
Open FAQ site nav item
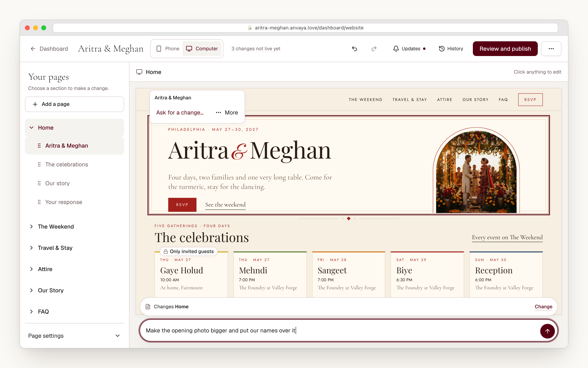pyautogui.click(x=503, y=100)
